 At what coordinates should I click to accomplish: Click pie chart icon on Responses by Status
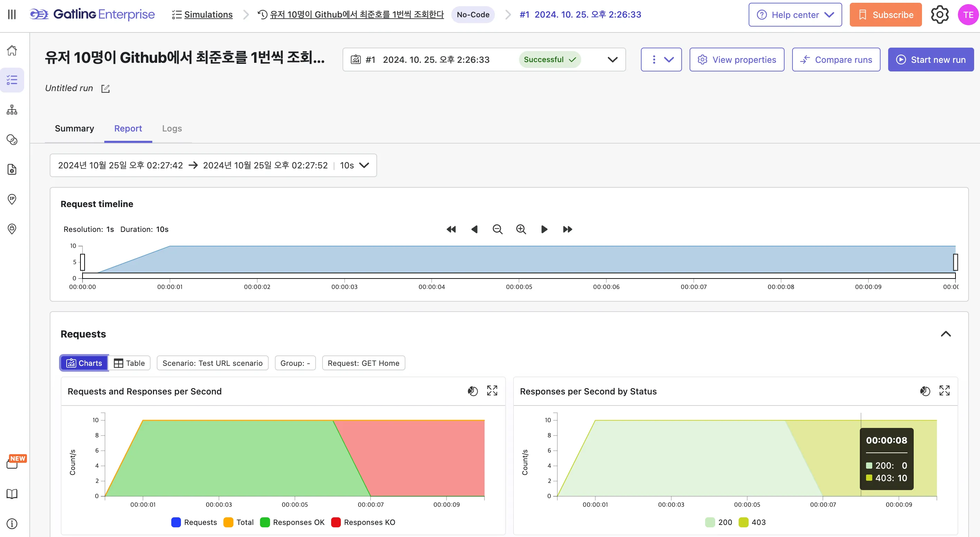point(925,391)
